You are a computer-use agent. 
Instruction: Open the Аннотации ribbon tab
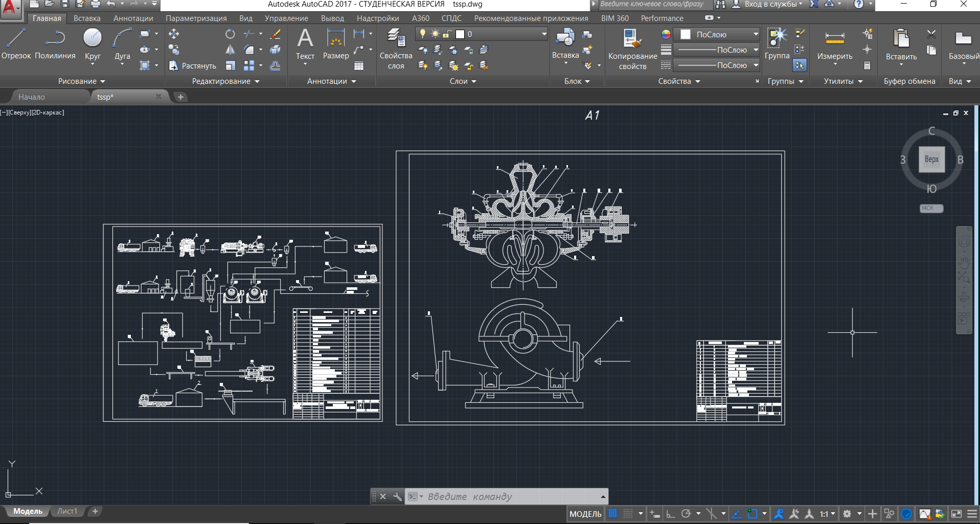point(133,18)
